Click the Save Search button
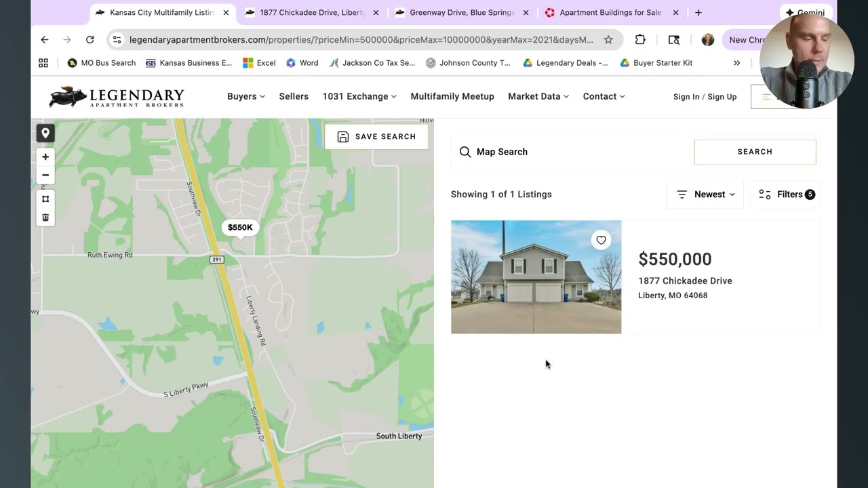The image size is (868, 488). tap(376, 136)
